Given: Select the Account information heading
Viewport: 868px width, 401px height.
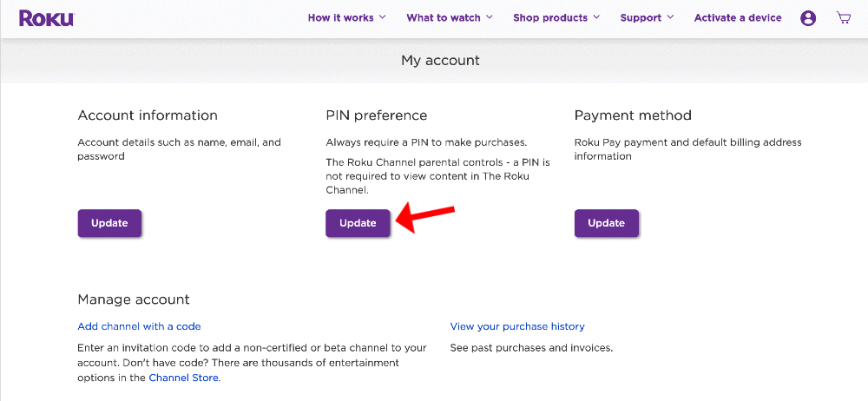Looking at the screenshot, I should [148, 115].
